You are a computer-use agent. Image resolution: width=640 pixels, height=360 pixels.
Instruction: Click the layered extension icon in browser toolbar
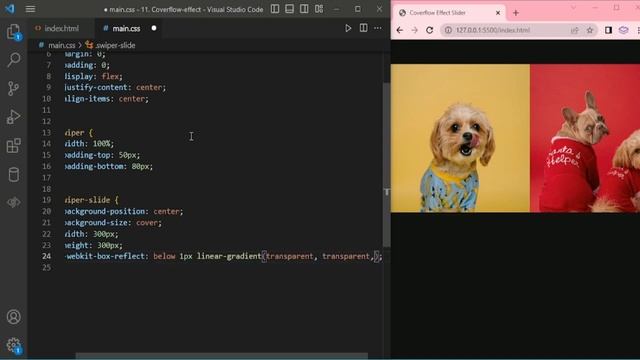(x=624, y=30)
